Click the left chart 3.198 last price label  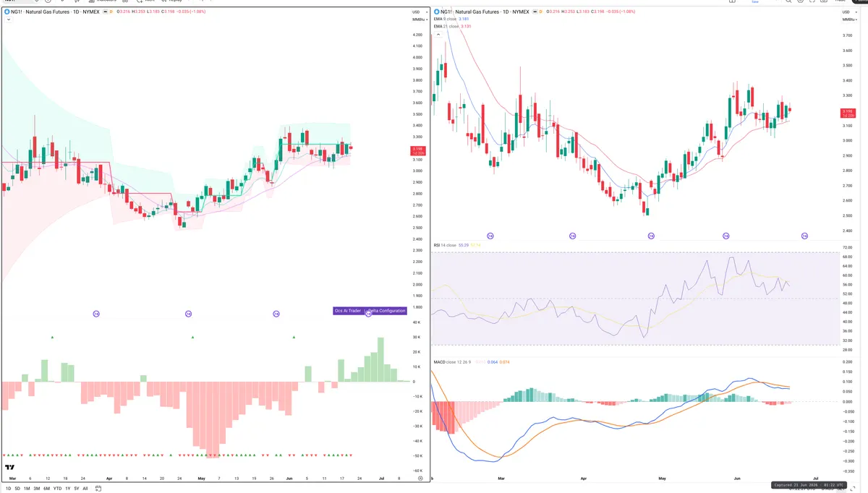[x=418, y=150]
